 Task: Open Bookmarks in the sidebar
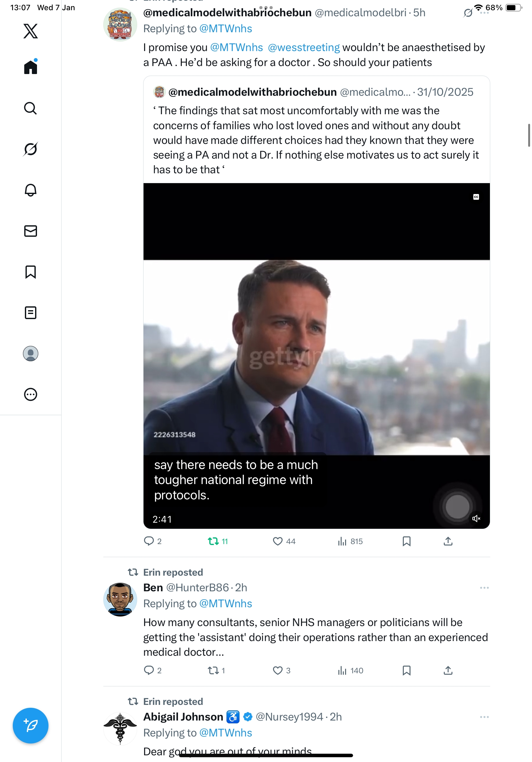pos(31,272)
